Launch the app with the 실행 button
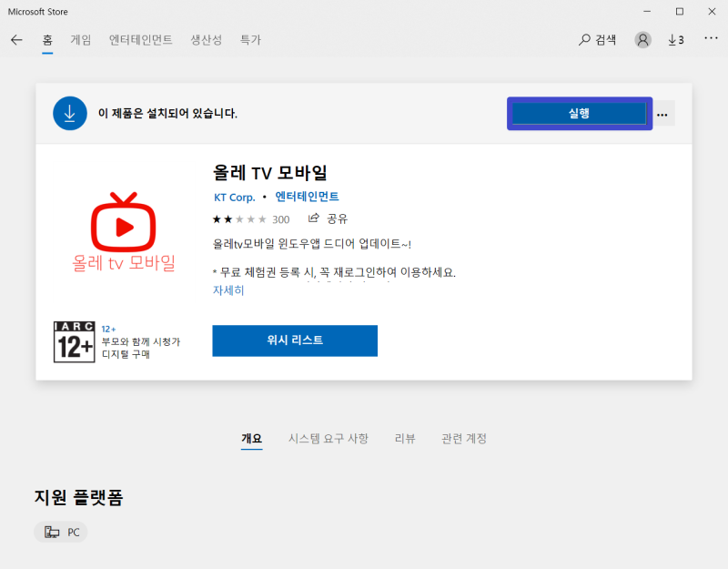 click(580, 113)
